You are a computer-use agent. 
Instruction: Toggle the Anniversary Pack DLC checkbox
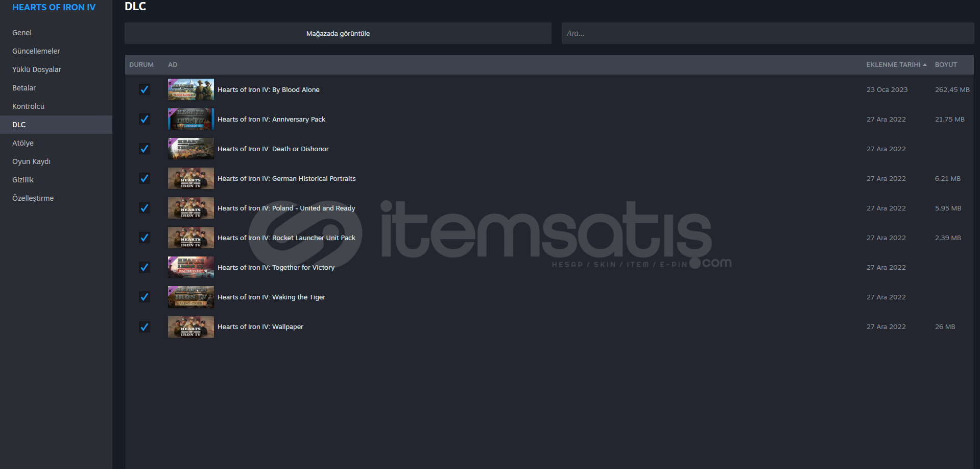pyautogui.click(x=145, y=119)
